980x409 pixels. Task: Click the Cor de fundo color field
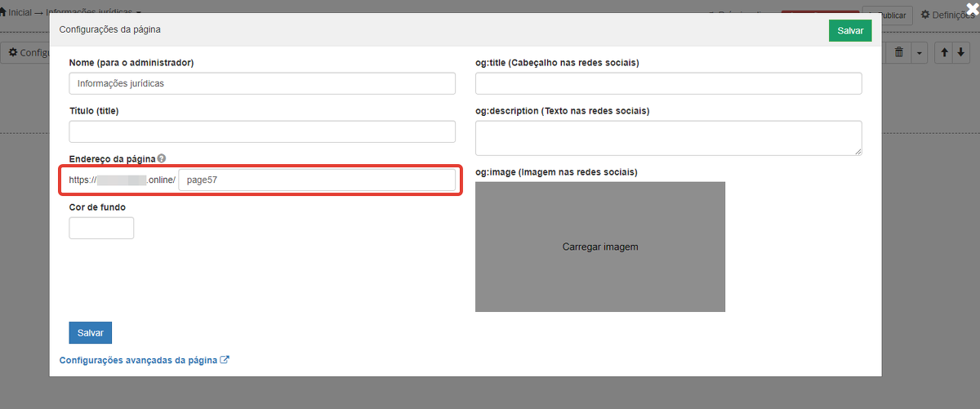(101, 229)
